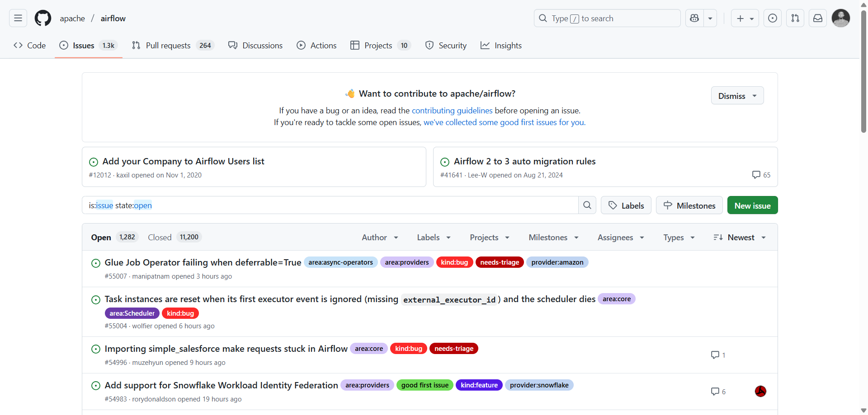Show Open issues list
Screen dimensions: 868x415
pyautogui.click(x=115, y=238)
